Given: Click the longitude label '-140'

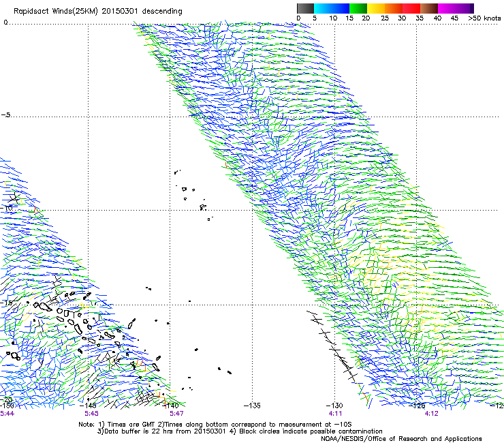Looking at the screenshot, I should (170, 406).
